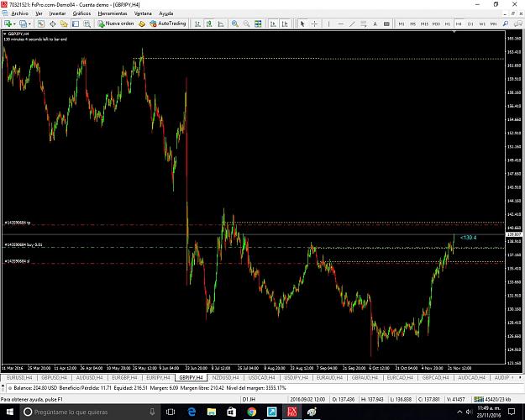Expand the new chart dropdown arrow
The width and height of the screenshot is (525, 420).
[x=14, y=24]
